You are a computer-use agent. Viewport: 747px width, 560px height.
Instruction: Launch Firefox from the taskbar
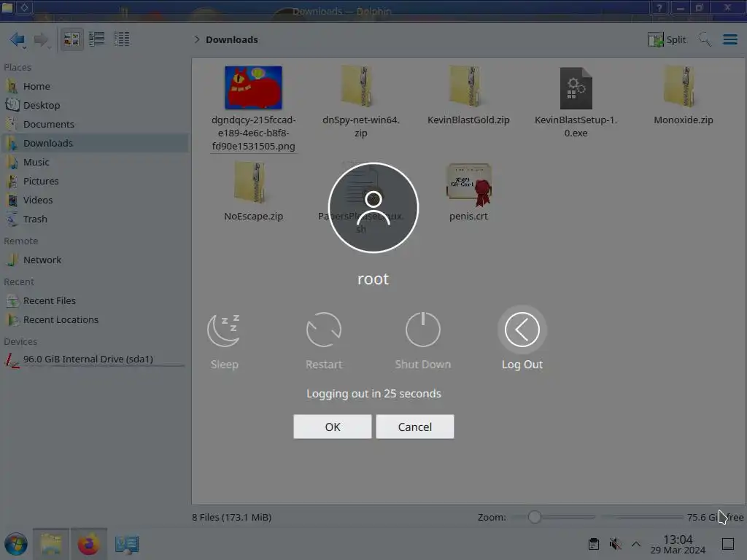tap(88, 544)
